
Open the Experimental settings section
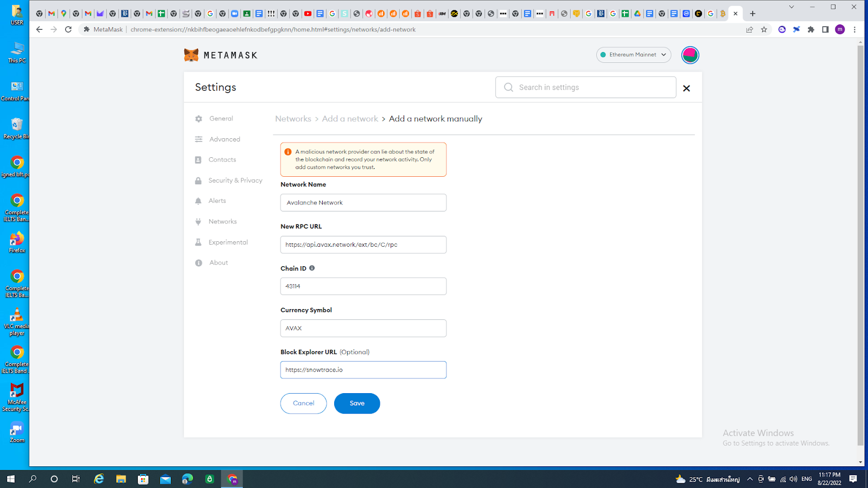(228, 242)
